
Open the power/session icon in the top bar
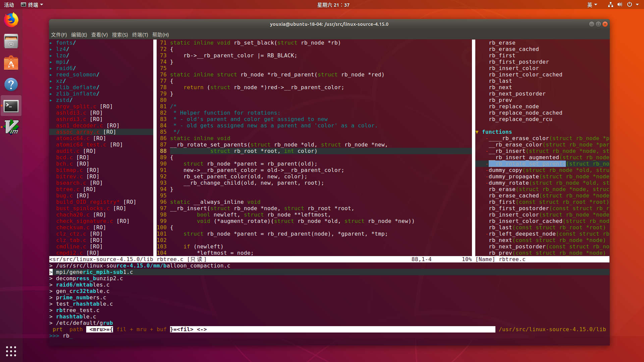tap(630, 5)
